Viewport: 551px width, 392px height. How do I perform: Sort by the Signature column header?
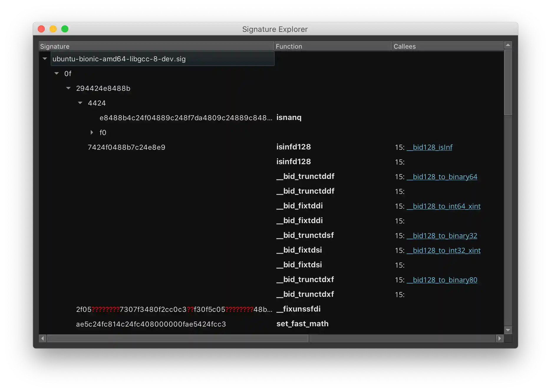(156, 46)
